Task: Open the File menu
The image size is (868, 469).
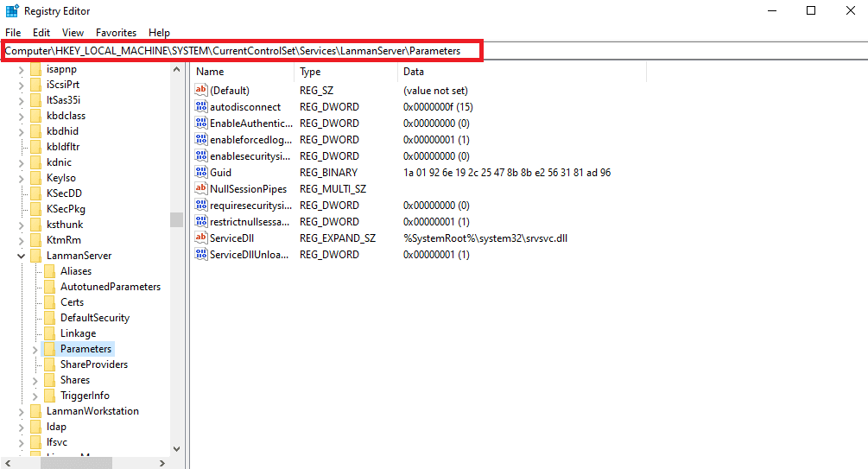Action: [13, 33]
